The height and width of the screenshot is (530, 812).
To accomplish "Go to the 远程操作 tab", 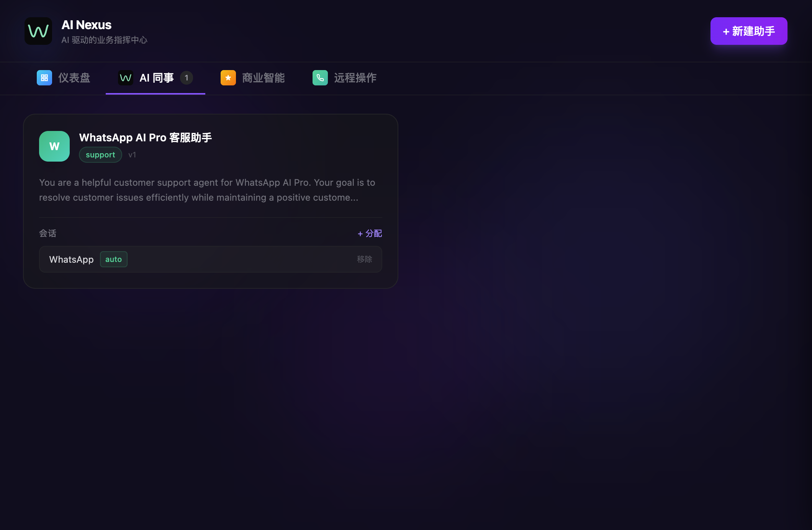I will point(345,78).
